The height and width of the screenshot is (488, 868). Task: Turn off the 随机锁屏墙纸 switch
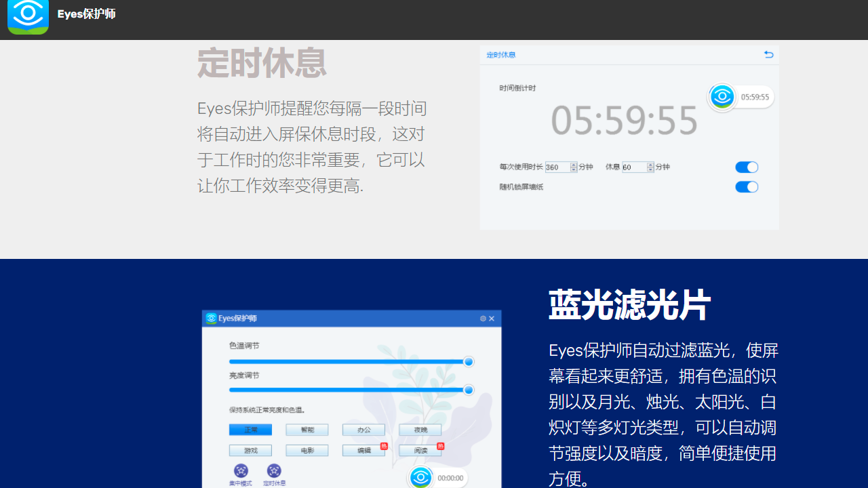[747, 186]
